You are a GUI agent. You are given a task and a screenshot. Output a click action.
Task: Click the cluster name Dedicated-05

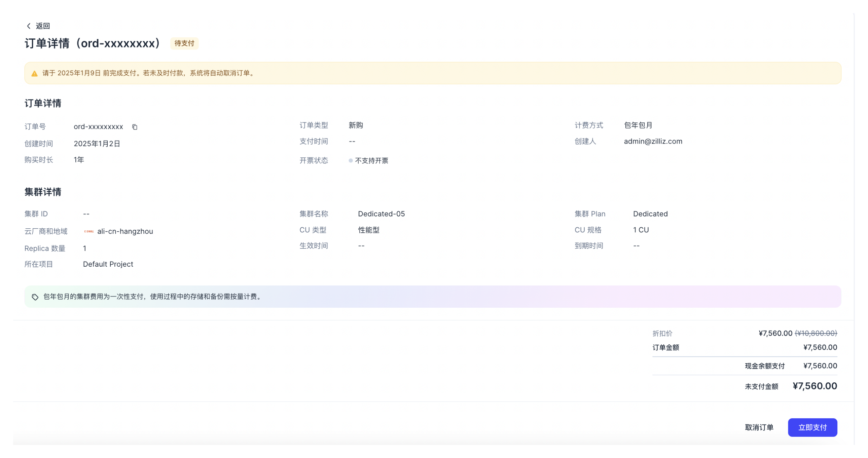[x=382, y=214]
